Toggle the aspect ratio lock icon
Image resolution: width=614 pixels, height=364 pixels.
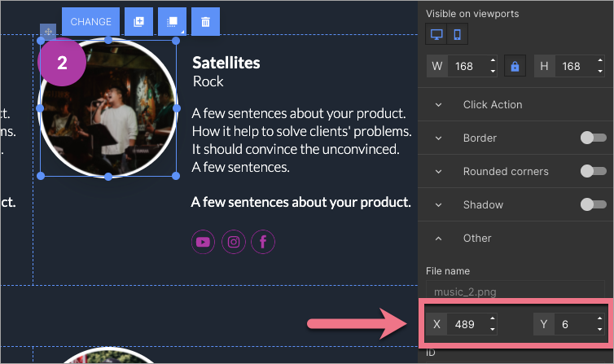point(514,66)
